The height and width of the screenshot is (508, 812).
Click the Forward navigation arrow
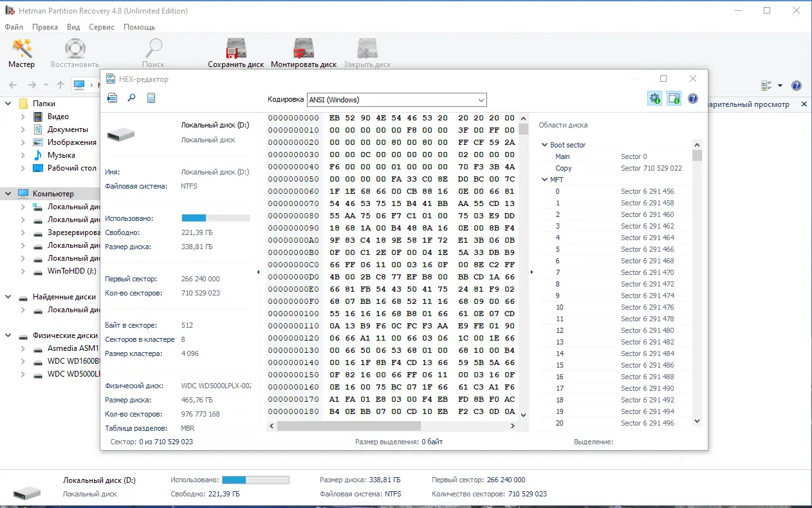(32, 85)
